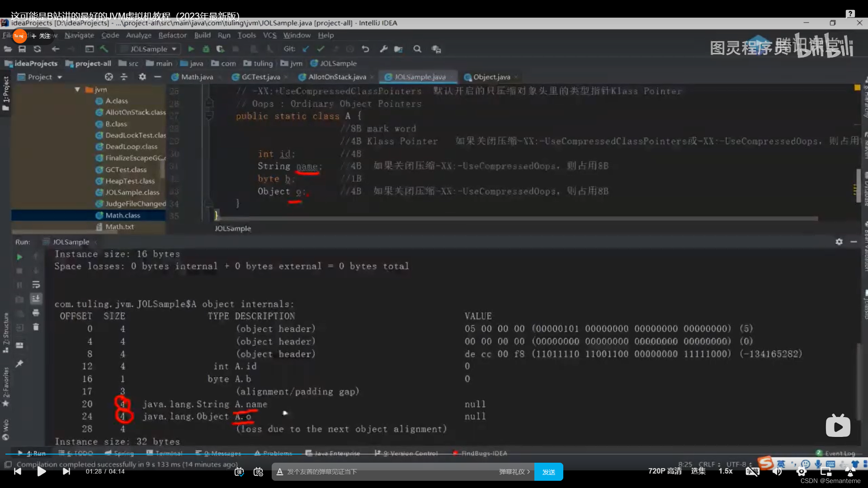Click the Debug bug icon
This screenshot has width=868, height=488.
coord(206,49)
